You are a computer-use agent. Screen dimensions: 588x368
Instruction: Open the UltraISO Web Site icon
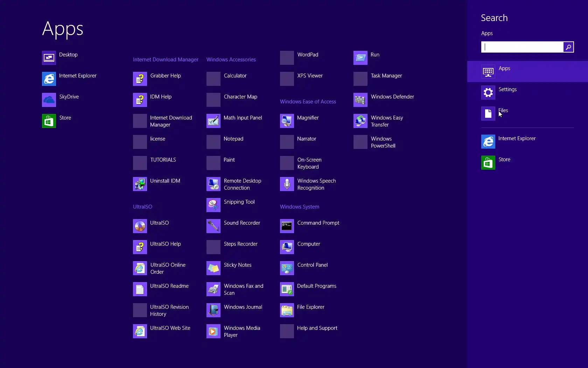[140, 331]
